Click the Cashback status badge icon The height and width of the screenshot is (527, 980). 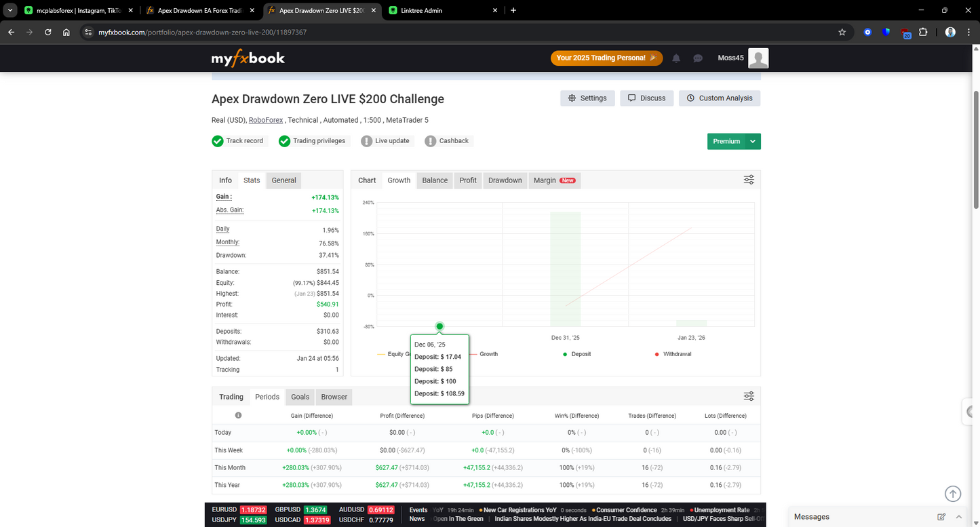coord(430,141)
